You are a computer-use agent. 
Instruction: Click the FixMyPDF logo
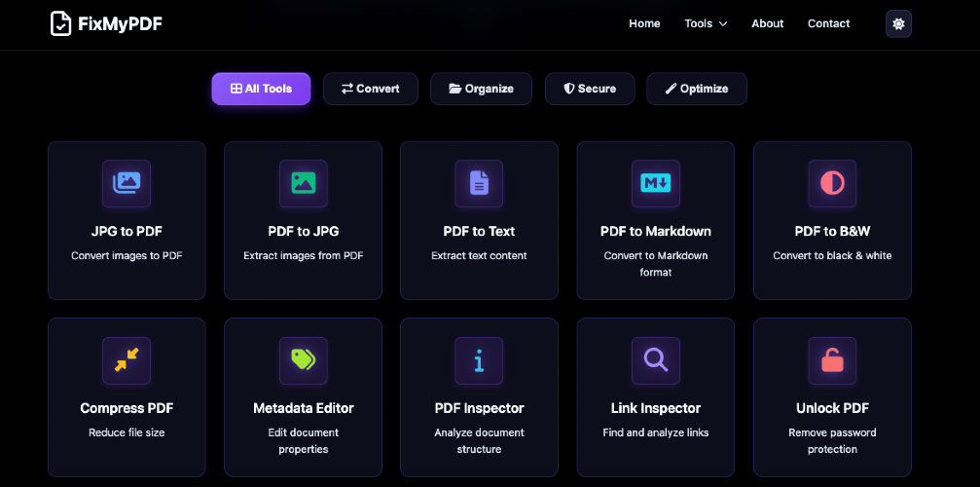[x=106, y=23]
